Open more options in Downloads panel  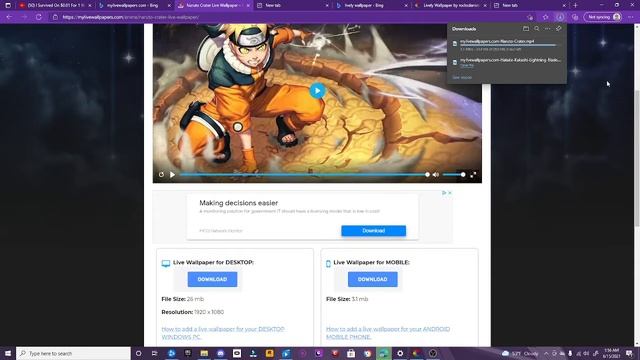[x=547, y=29]
